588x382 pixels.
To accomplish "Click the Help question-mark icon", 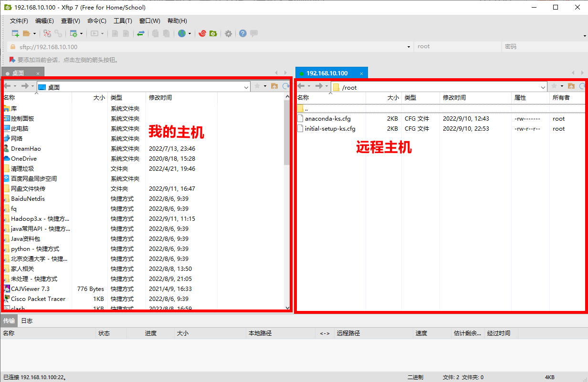I will click(x=242, y=33).
